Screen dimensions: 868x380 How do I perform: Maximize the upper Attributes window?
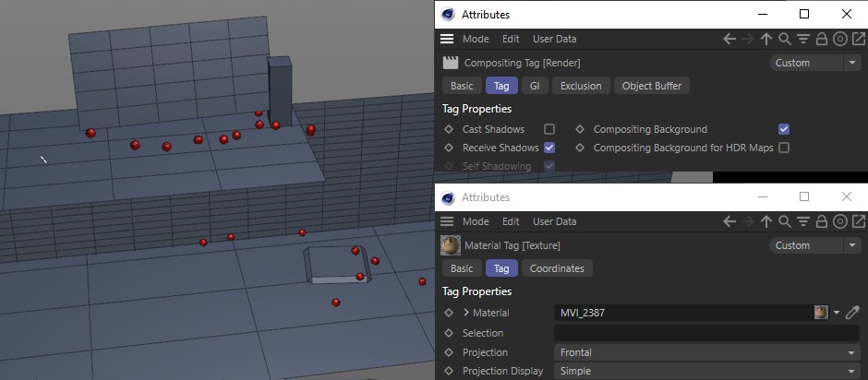[x=804, y=15]
